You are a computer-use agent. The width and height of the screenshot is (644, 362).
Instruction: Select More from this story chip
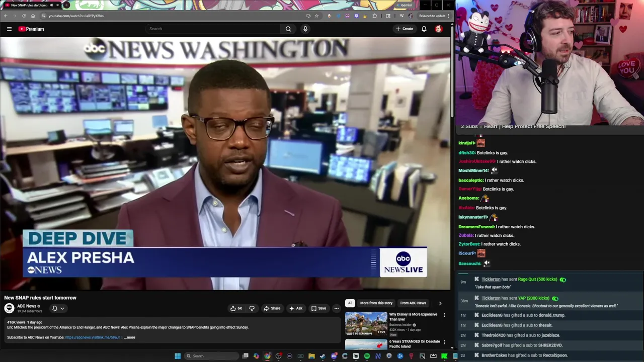[x=376, y=303]
